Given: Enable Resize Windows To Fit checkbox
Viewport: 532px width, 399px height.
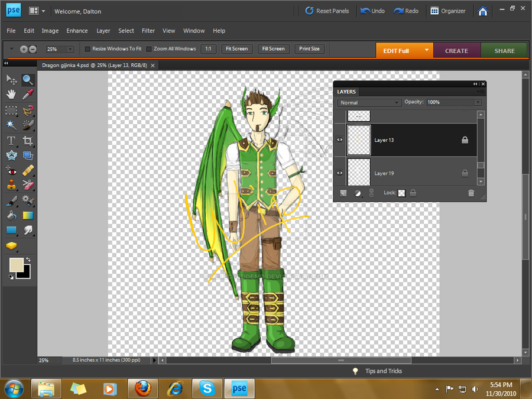Looking at the screenshot, I should (x=87, y=49).
